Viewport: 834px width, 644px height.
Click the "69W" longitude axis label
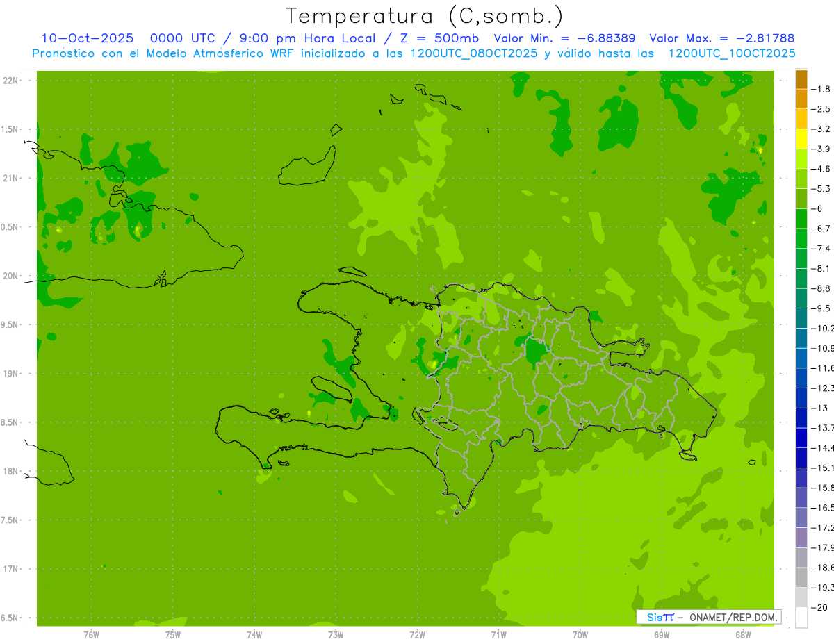point(661,635)
